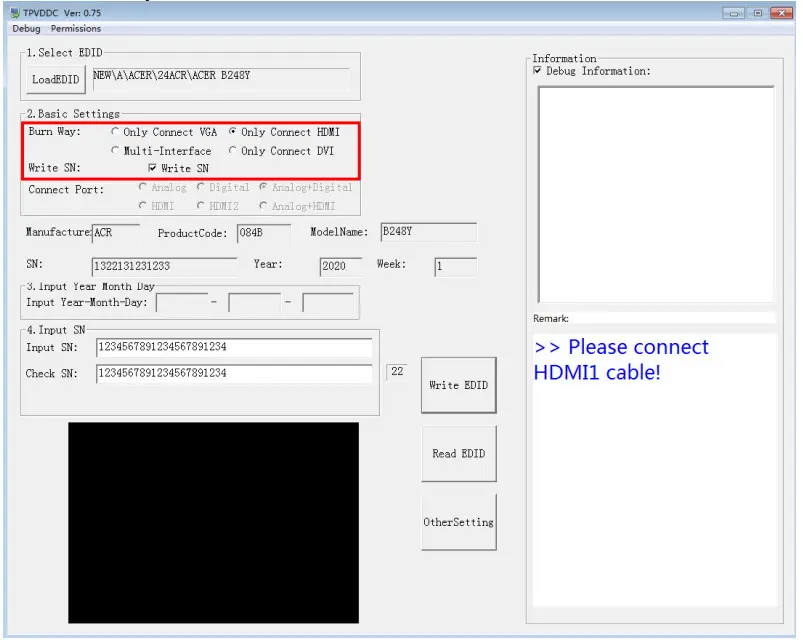Open the Debug menu

(25, 28)
